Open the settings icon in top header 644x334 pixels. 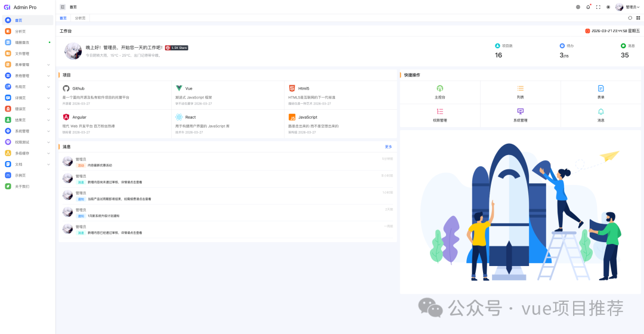(x=578, y=7)
